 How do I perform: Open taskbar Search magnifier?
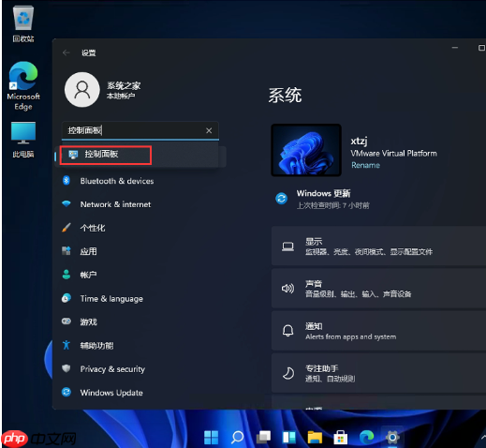[237, 437]
